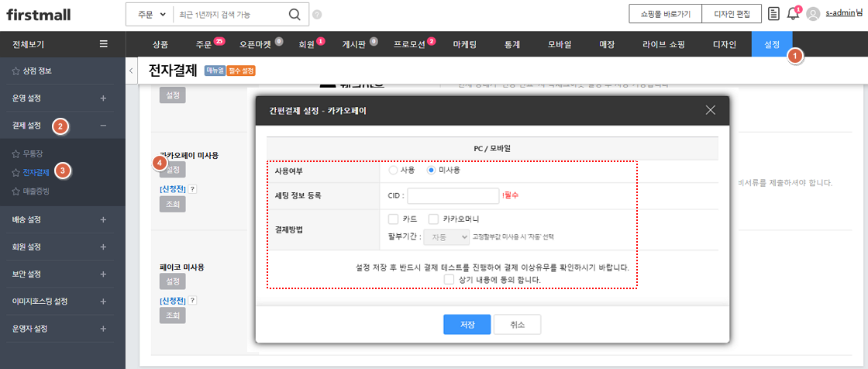
Task: Close the 카카오페이 settings dialog
Action: tap(711, 110)
